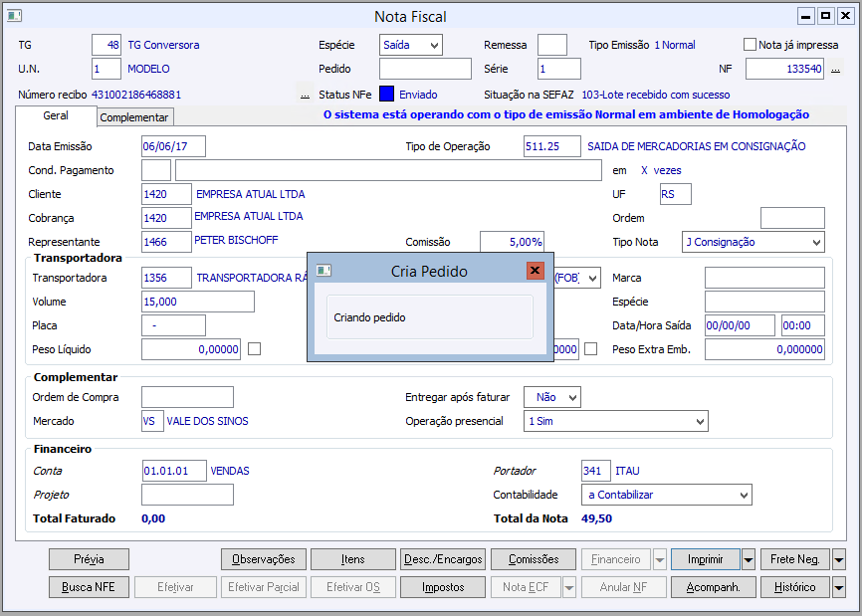Open Tipo Nota Consignação dropdown
Screen dimensions: 862x616
click(x=816, y=242)
